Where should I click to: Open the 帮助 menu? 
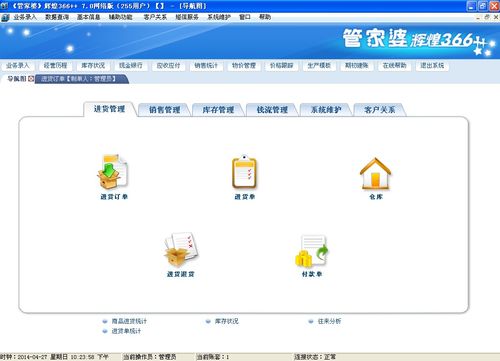[265, 17]
